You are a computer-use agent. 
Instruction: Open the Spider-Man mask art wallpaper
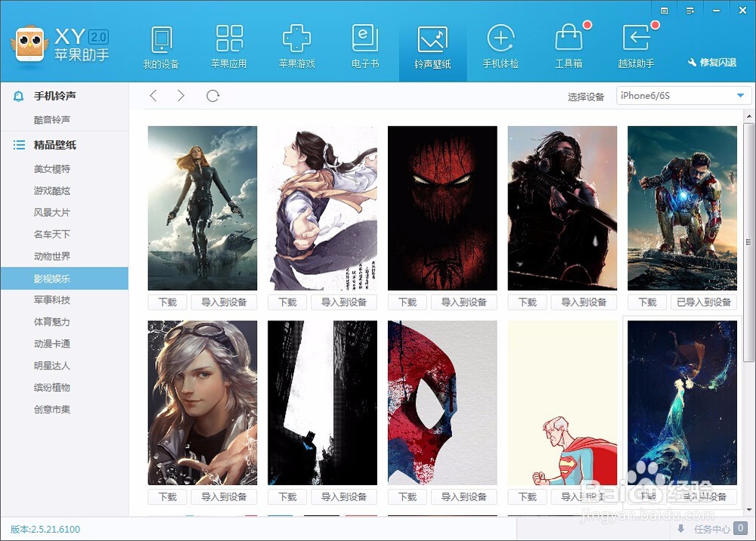click(x=442, y=403)
